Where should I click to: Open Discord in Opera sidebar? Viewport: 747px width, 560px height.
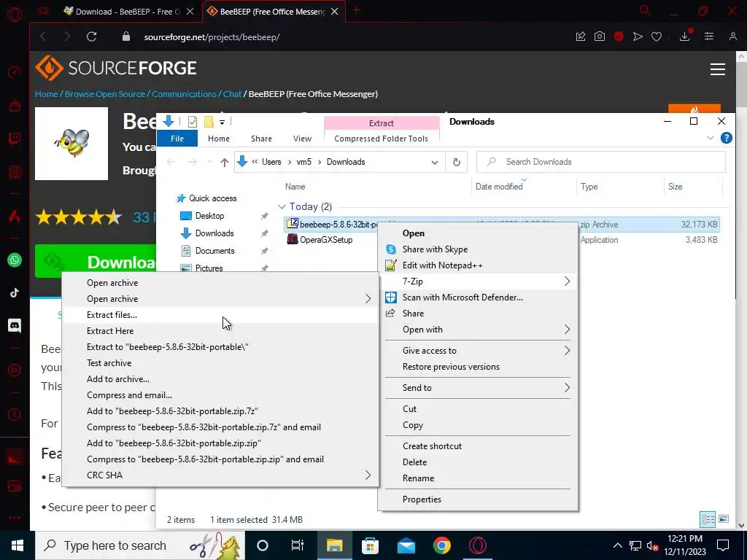pos(15,326)
